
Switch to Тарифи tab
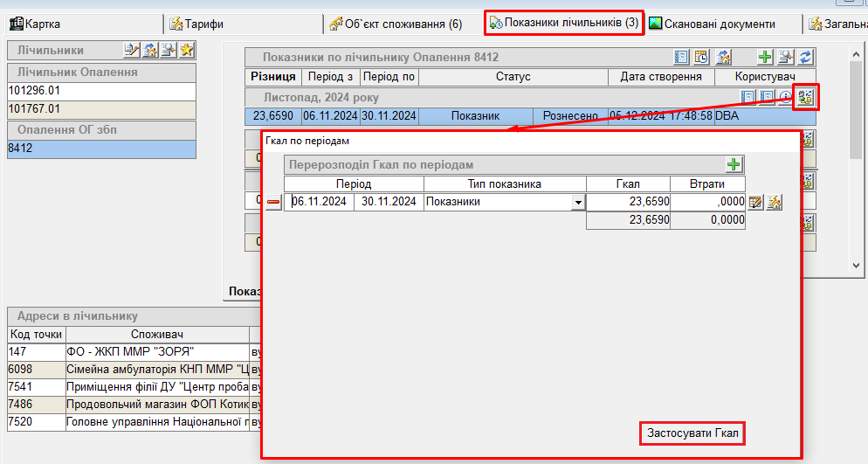[201, 24]
